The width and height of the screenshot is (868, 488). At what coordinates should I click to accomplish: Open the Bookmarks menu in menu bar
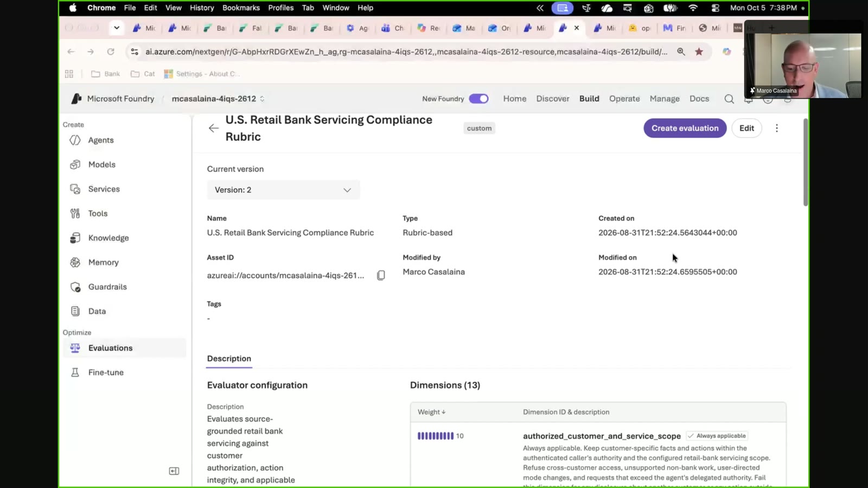coord(241,8)
